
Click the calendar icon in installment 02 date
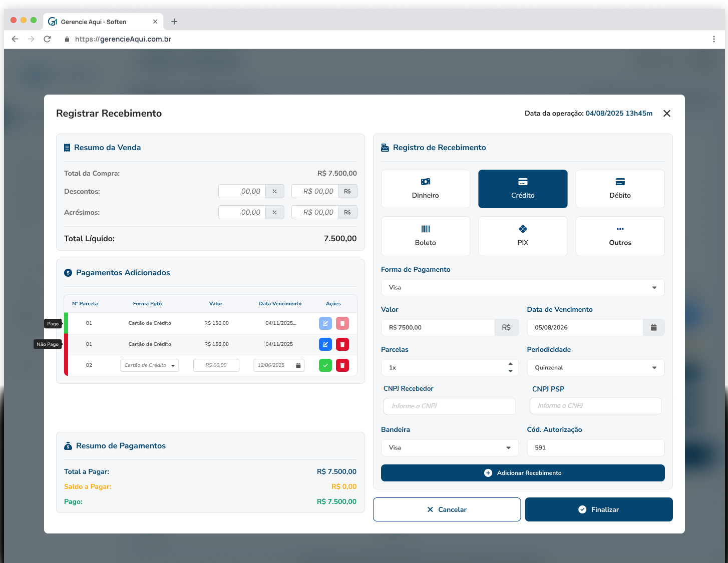click(298, 365)
